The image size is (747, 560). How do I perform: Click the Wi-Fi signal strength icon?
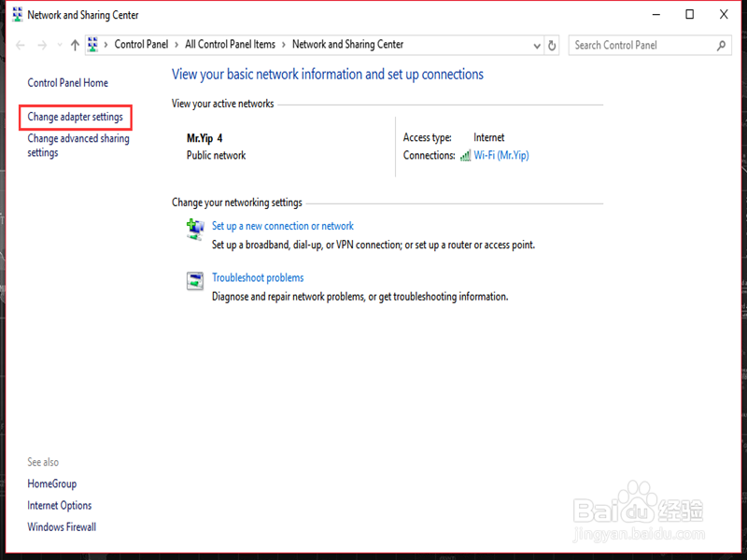pos(465,155)
